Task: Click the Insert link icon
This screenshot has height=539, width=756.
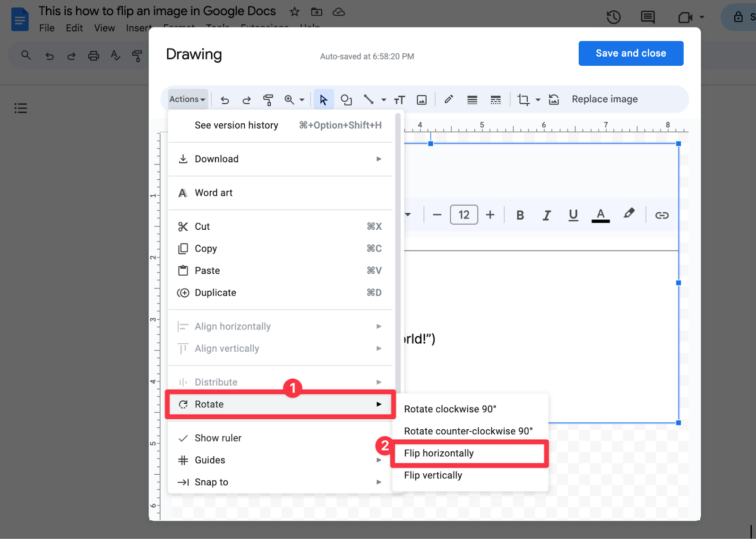Action: 662,215
